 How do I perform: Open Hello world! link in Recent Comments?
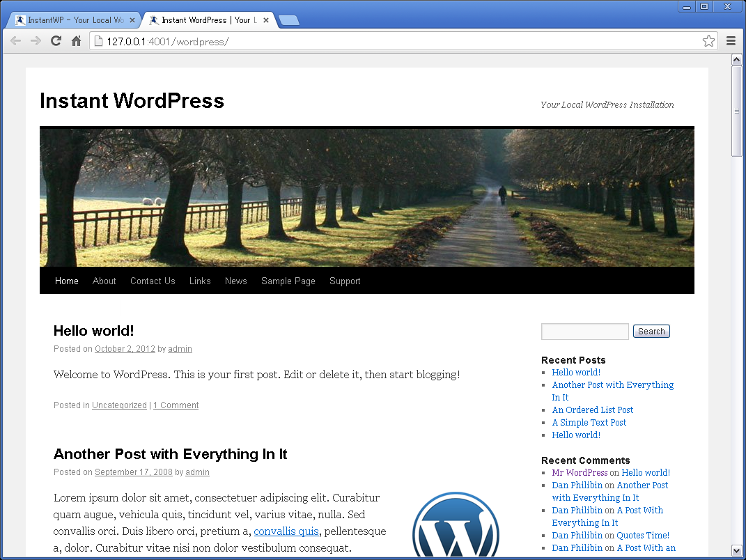pyautogui.click(x=646, y=472)
